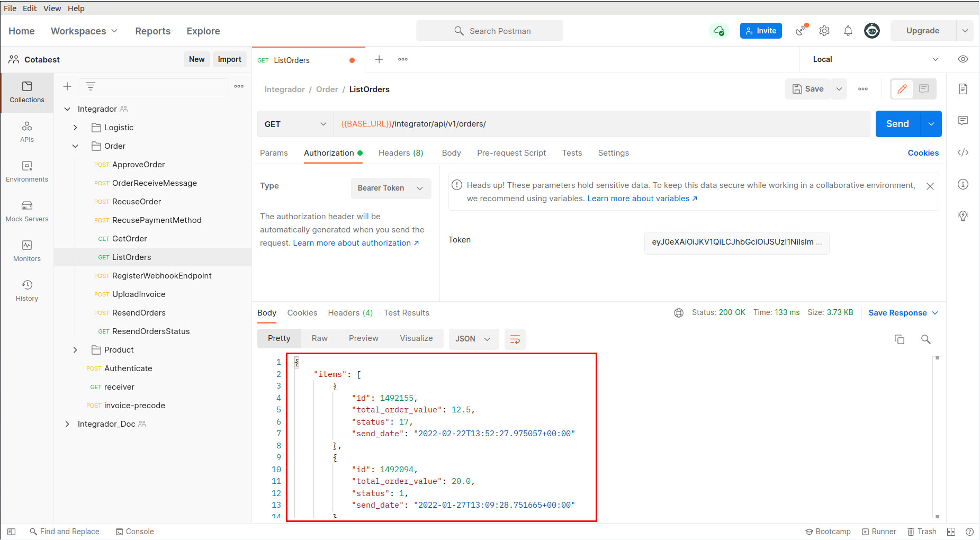The image size is (980, 540).
Task: Open the Cookies link
Action: pos(923,153)
